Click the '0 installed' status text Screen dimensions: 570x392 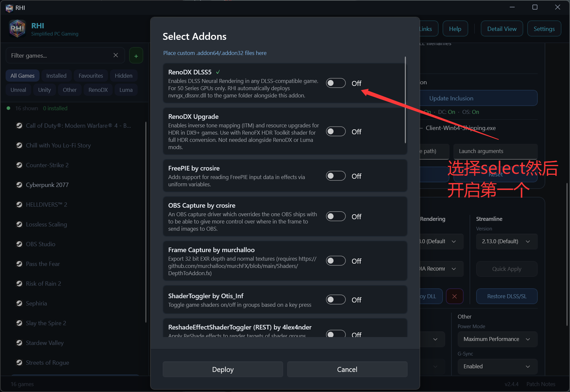point(55,108)
